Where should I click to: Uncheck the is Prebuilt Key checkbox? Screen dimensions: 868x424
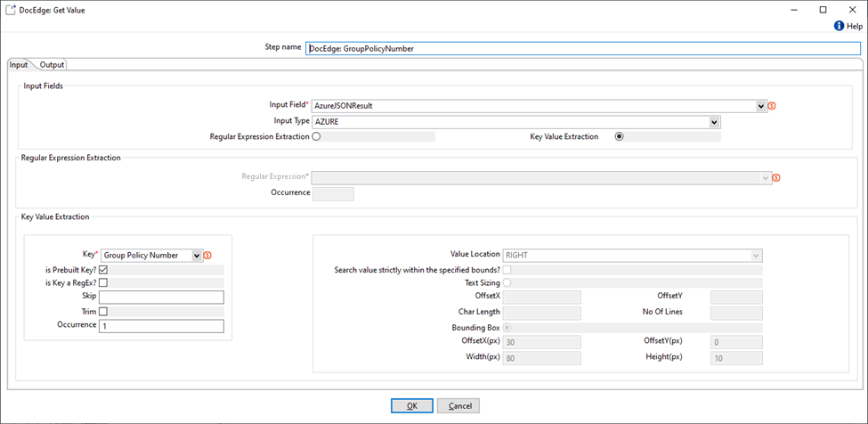tap(104, 269)
